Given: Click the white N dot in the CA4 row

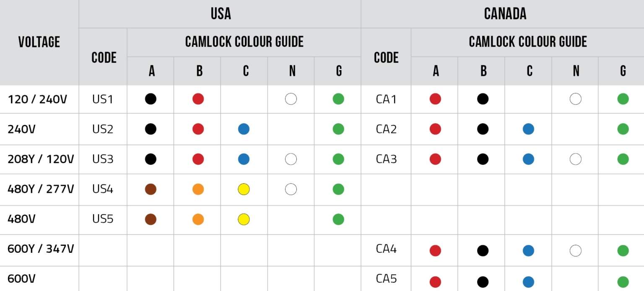Looking at the screenshot, I should 576,251.
